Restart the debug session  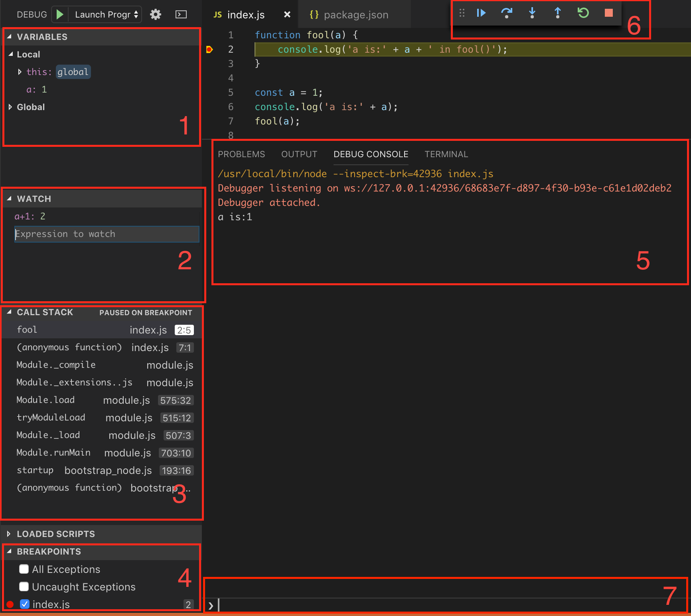pos(583,13)
